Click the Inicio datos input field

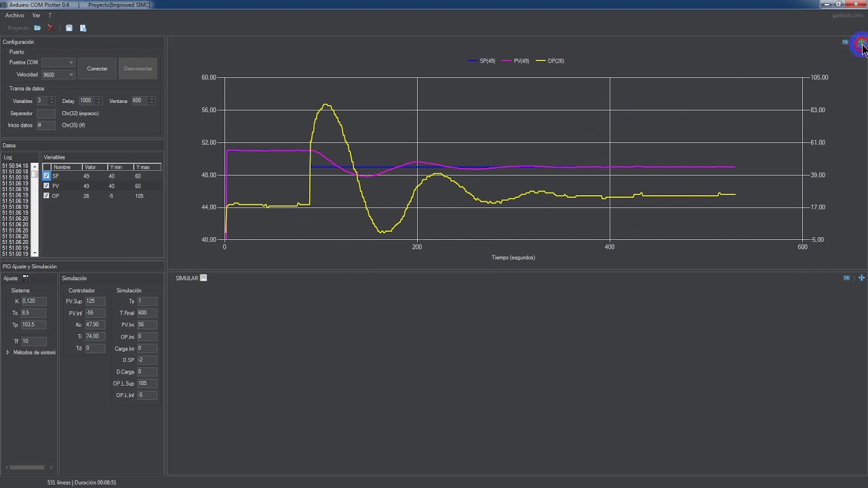coord(46,125)
